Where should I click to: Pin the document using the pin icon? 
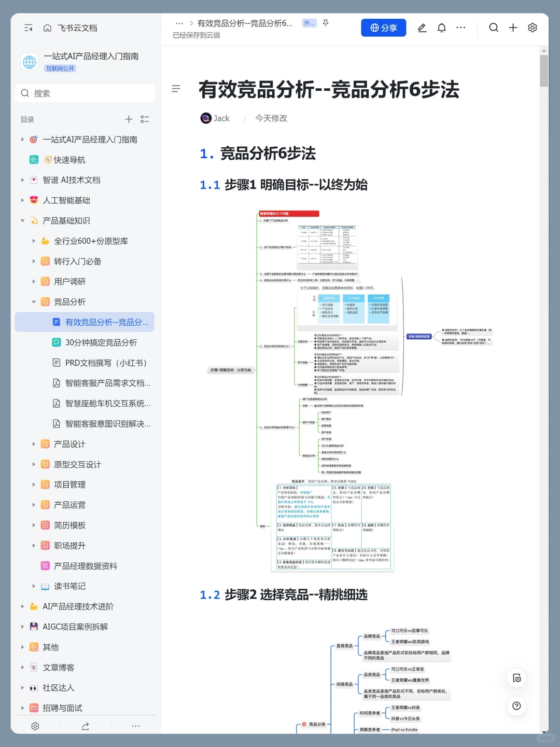[x=325, y=23]
